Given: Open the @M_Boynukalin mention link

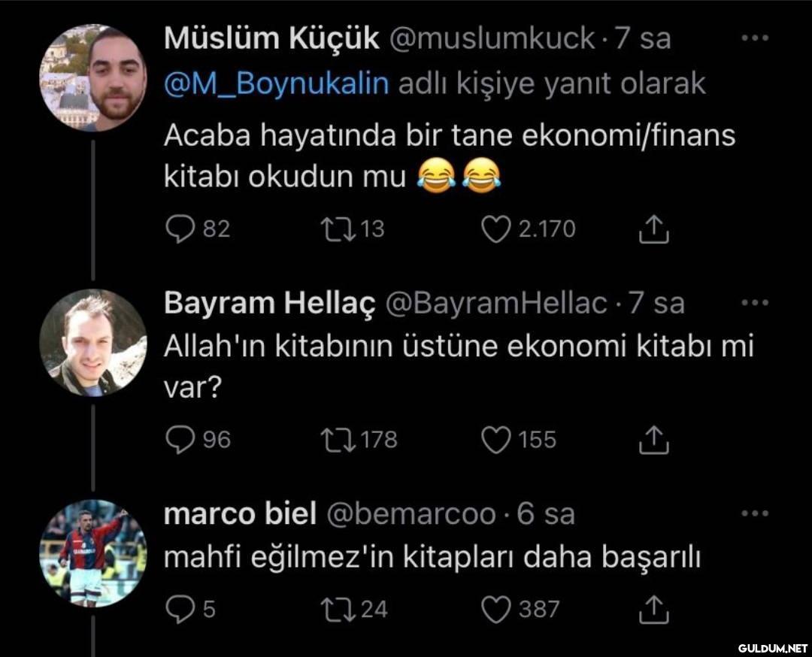Looking at the screenshot, I should click(277, 83).
